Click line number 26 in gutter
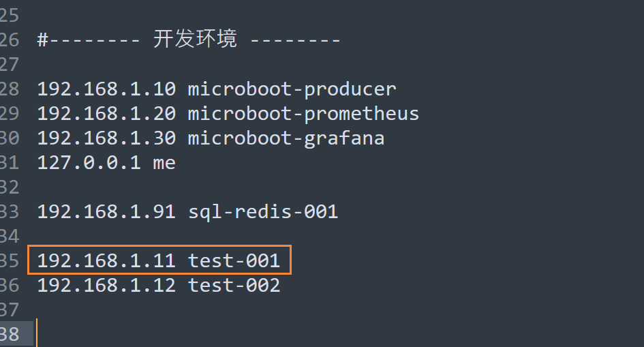This screenshot has width=644, height=347. (x=10, y=40)
